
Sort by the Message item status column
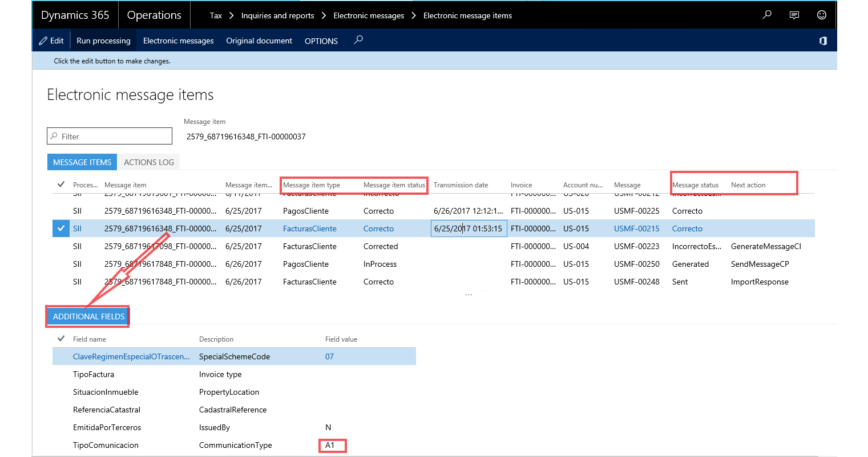[394, 185]
